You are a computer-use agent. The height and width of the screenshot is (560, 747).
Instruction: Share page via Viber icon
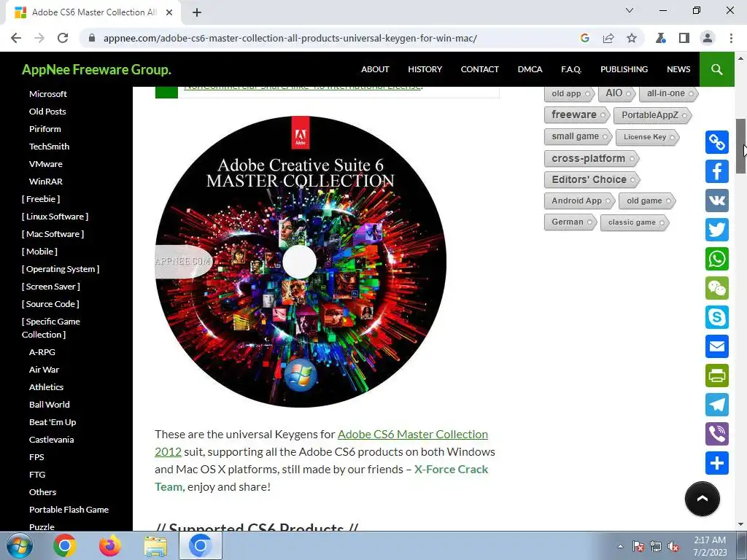tap(717, 434)
